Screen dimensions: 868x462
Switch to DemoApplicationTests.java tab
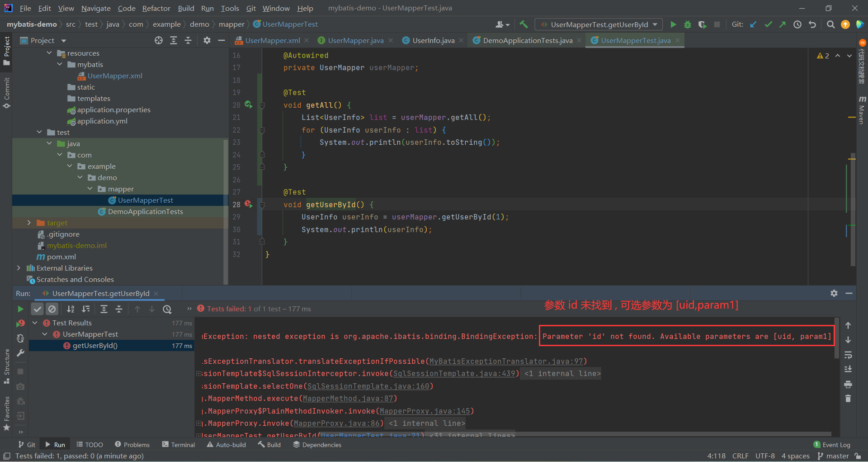pyautogui.click(x=528, y=40)
